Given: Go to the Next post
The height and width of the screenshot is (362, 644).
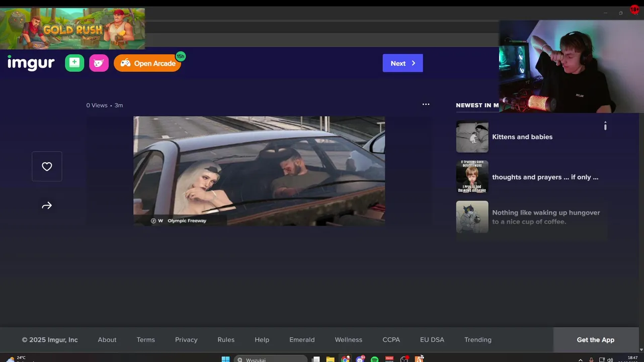Looking at the screenshot, I should tap(403, 63).
